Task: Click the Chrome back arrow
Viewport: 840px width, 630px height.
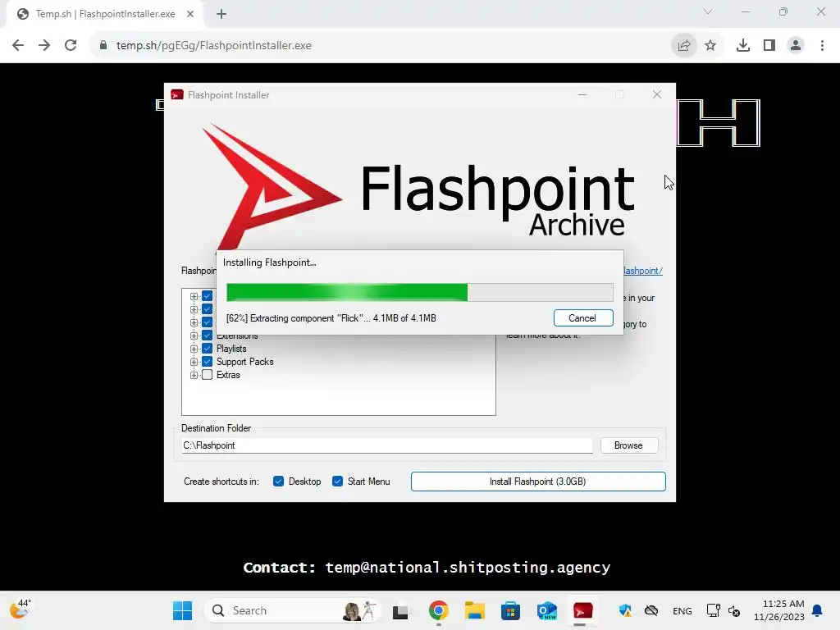Action: pyautogui.click(x=18, y=46)
